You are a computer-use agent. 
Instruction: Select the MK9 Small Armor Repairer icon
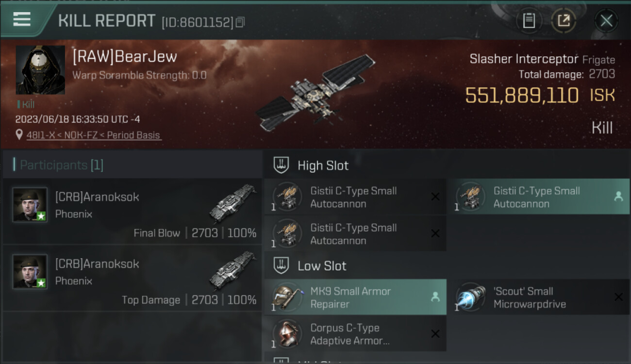click(287, 297)
